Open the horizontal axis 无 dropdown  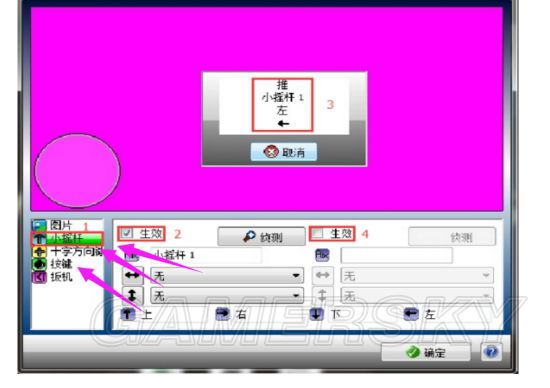pyautogui.click(x=227, y=276)
